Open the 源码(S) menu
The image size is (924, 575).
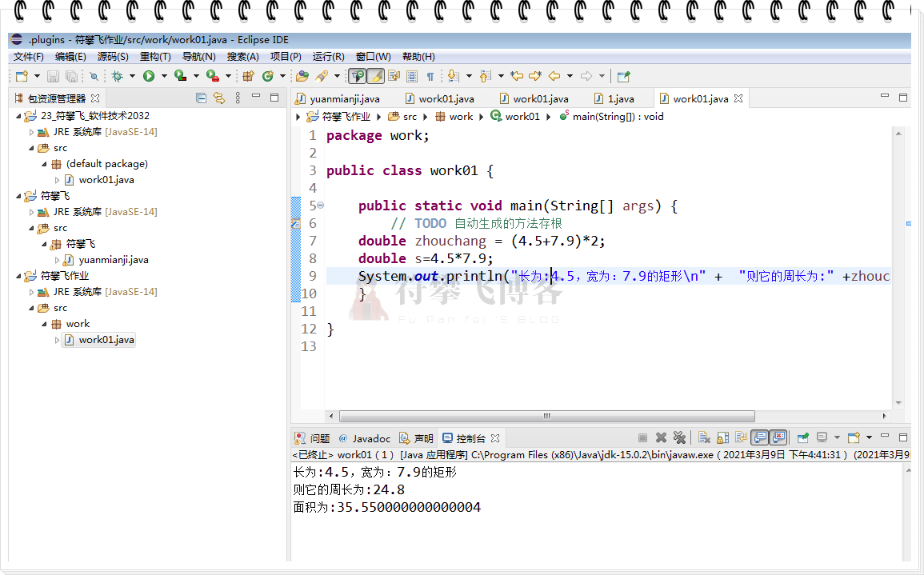(x=113, y=57)
